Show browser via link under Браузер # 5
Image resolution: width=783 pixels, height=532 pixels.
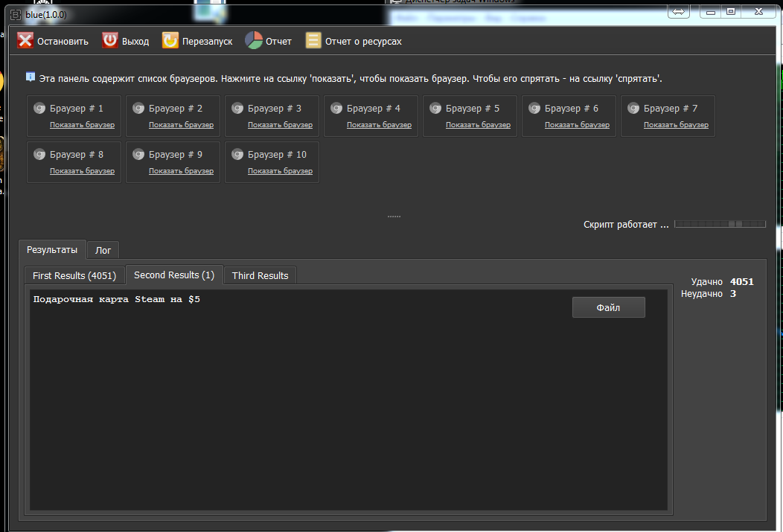click(478, 125)
